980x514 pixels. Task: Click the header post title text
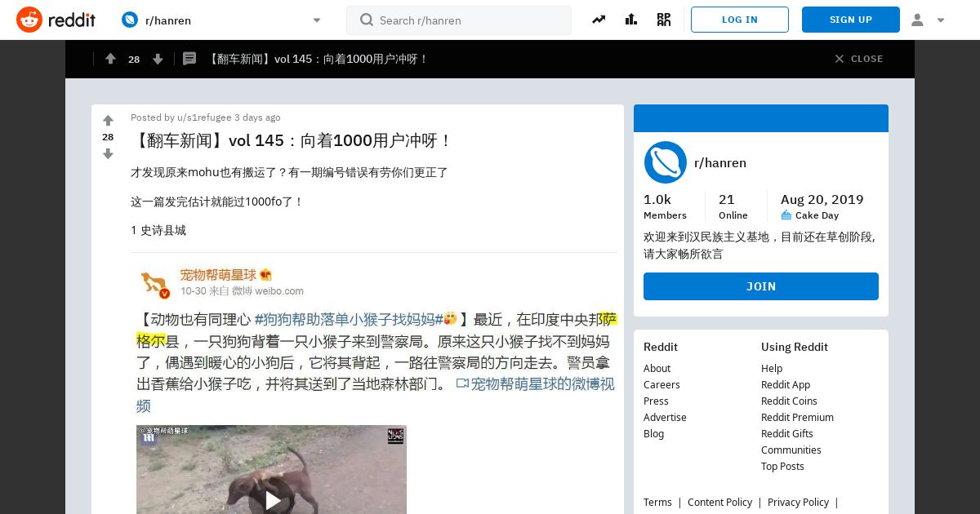318,59
